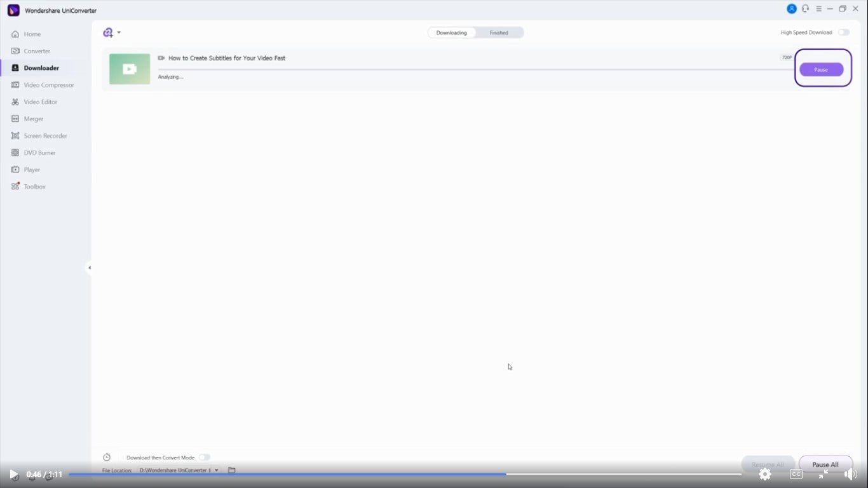Click the subtitles video thumbnail
Screen dimensions: 868x488
pos(130,69)
